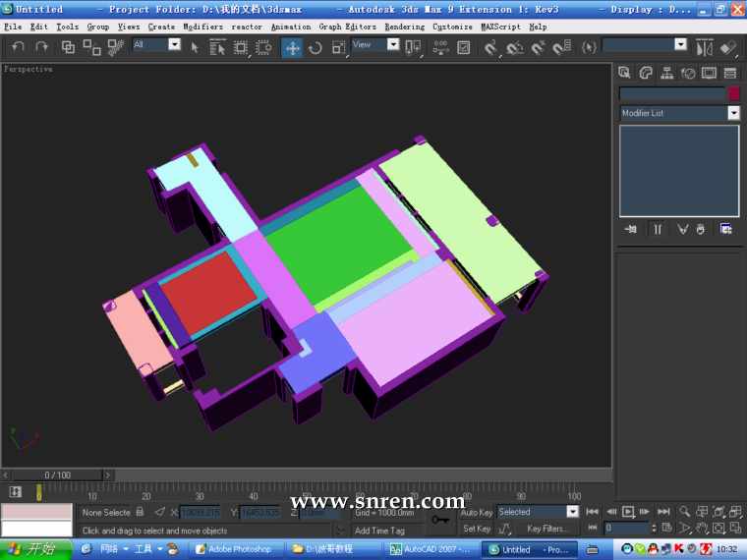This screenshot has width=747, height=560.
Task: Open the selection filter All dropdown
Action: pyautogui.click(x=174, y=45)
